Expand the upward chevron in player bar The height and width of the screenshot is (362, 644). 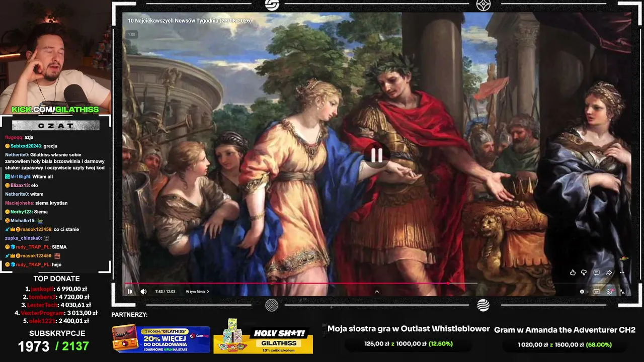pyautogui.click(x=377, y=292)
